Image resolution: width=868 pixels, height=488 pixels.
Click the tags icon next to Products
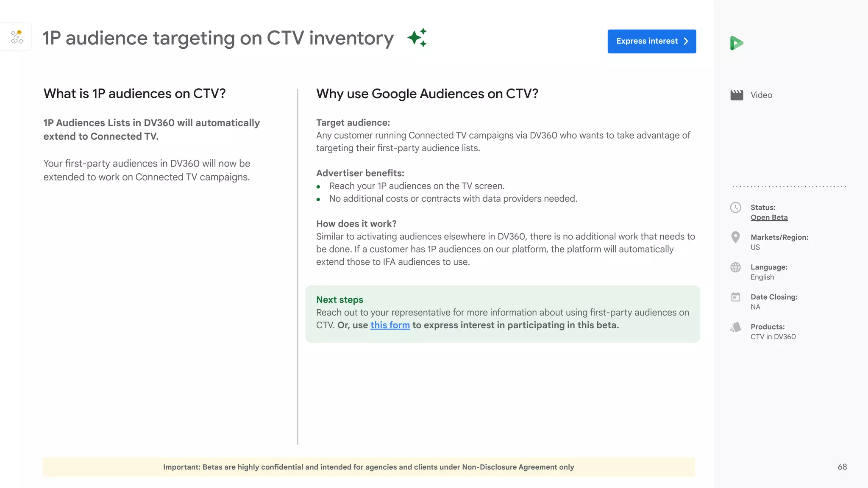coord(735,327)
